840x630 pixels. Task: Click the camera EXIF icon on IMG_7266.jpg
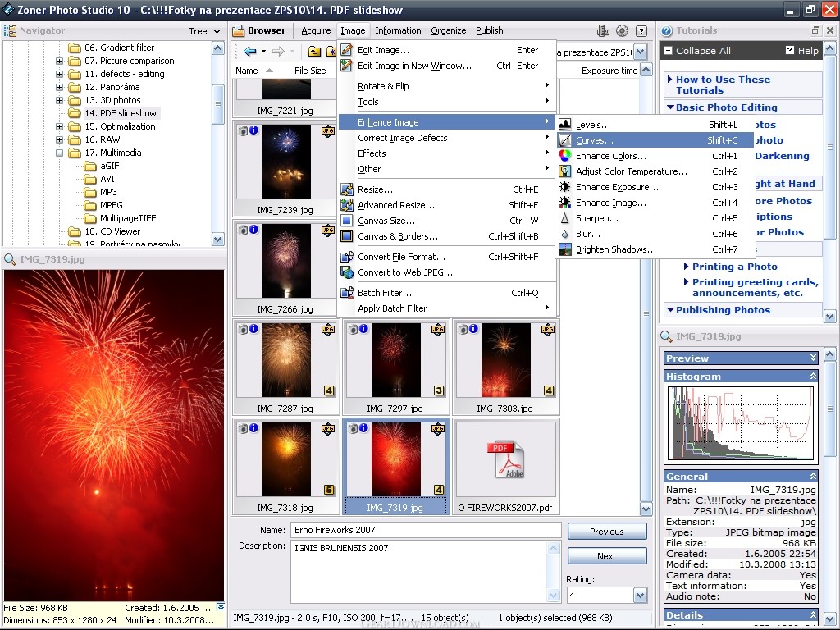point(243,230)
